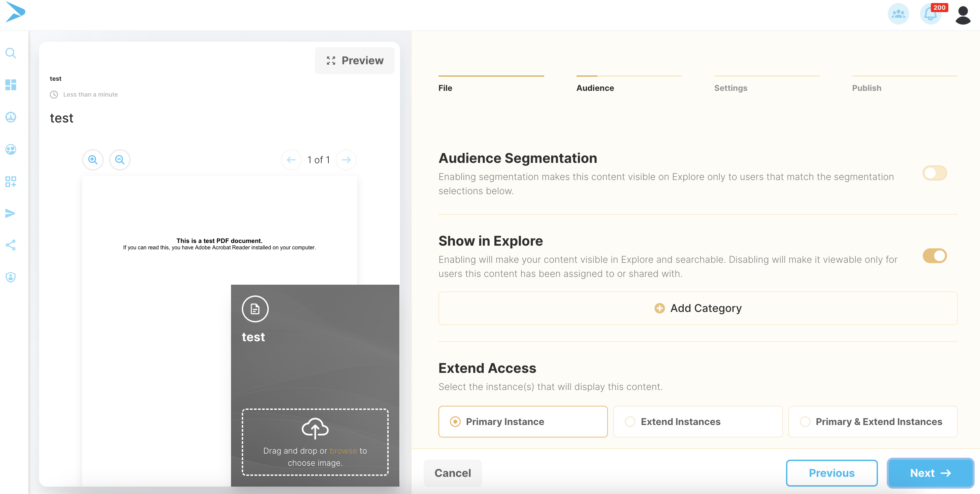Select Extend Instances radio option
This screenshot has height=494, width=980.
698,421
